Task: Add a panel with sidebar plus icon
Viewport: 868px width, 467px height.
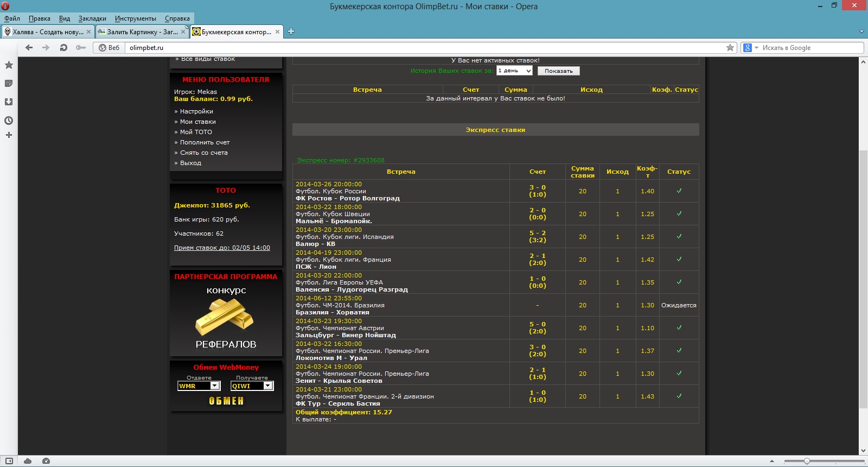Action: tap(9, 135)
